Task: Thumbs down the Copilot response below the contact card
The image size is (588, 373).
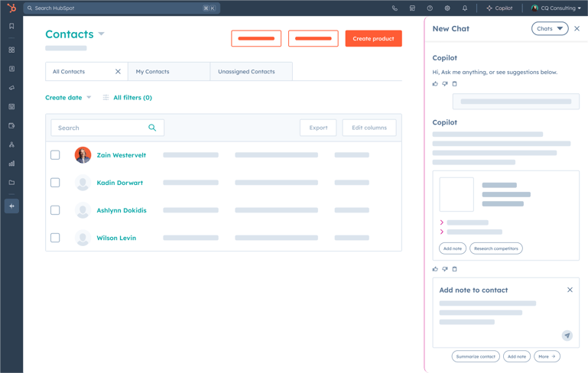Action: pos(445,269)
